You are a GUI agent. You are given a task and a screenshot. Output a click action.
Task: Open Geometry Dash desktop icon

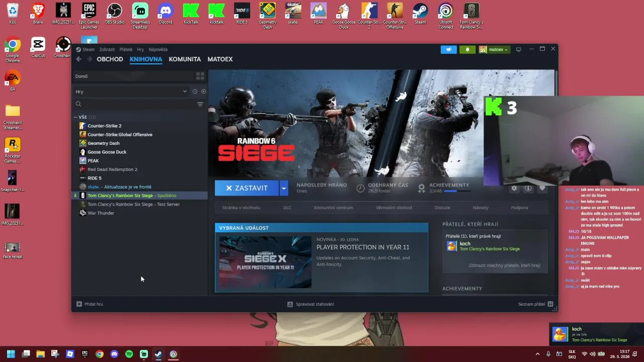(x=268, y=16)
